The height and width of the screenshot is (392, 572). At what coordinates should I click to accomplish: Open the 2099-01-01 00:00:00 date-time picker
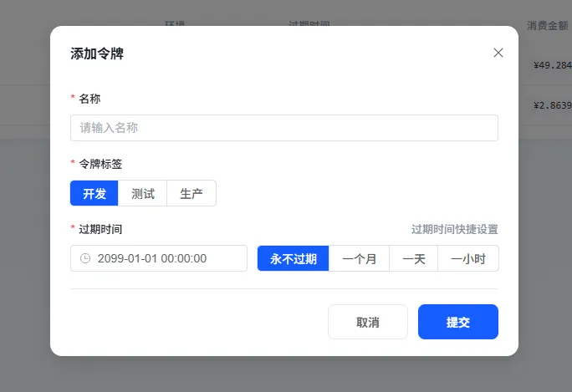(x=159, y=258)
